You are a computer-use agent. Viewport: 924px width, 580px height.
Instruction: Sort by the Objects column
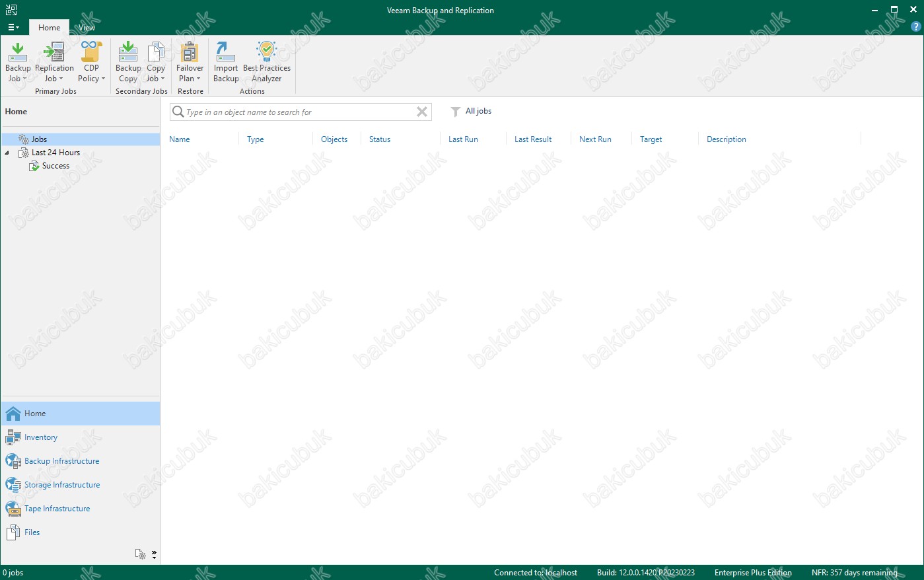click(x=334, y=139)
